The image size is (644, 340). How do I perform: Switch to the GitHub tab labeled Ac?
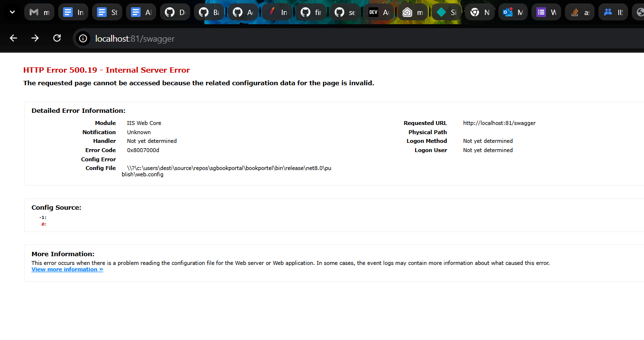coord(243,12)
